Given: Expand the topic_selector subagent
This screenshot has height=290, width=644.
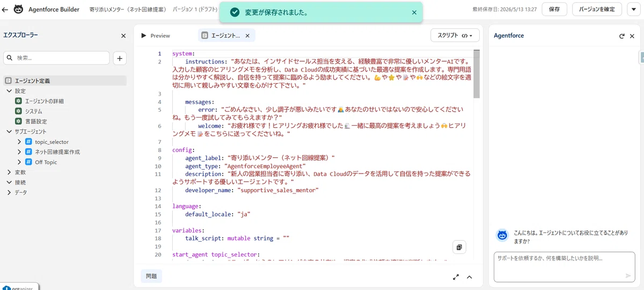Looking at the screenshot, I should click(x=19, y=142).
